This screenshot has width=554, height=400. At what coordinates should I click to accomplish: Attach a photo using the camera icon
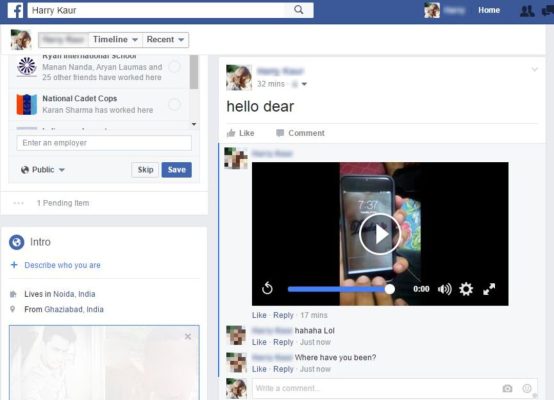(x=507, y=389)
